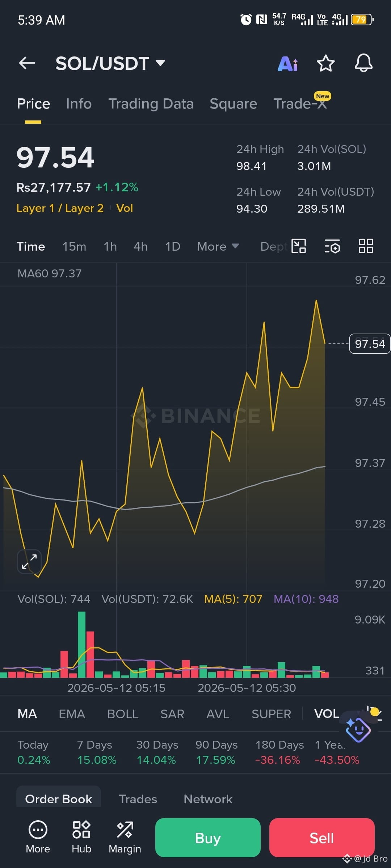Screen dimensions: 391x868
Task: Open the Hub icon
Action: pos(81,836)
